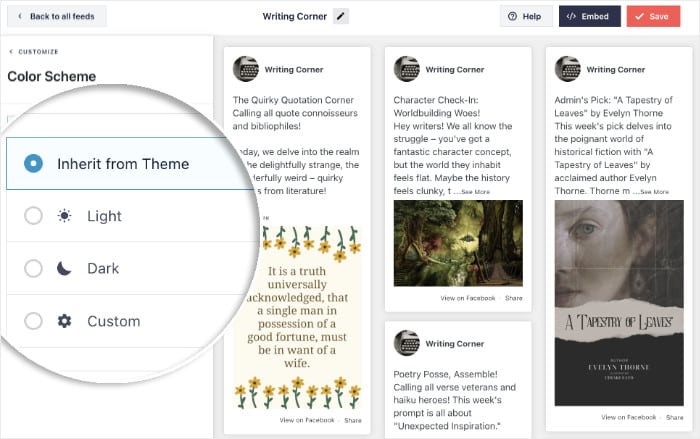
Task: Open View on Facebook under forest image
Action: coord(468,298)
